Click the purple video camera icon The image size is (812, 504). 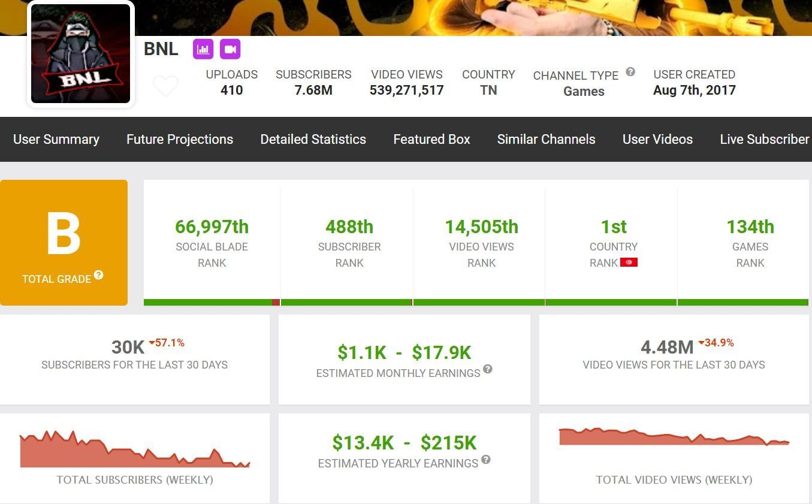230,49
